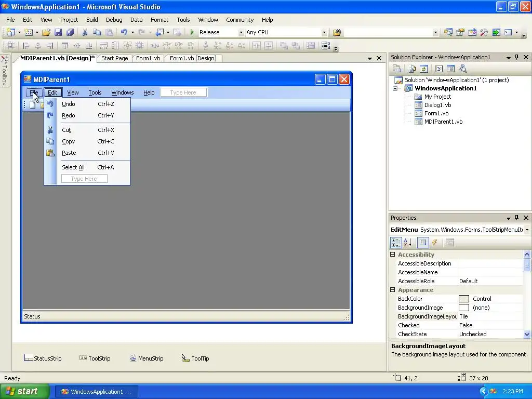Click the Windows menu on the MDIParent1 form
This screenshot has height=399, width=532.
[x=123, y=92]
